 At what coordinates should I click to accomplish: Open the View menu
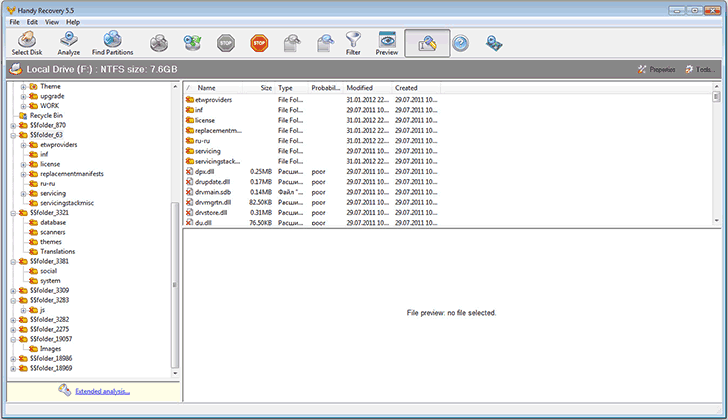click(52, 22)
